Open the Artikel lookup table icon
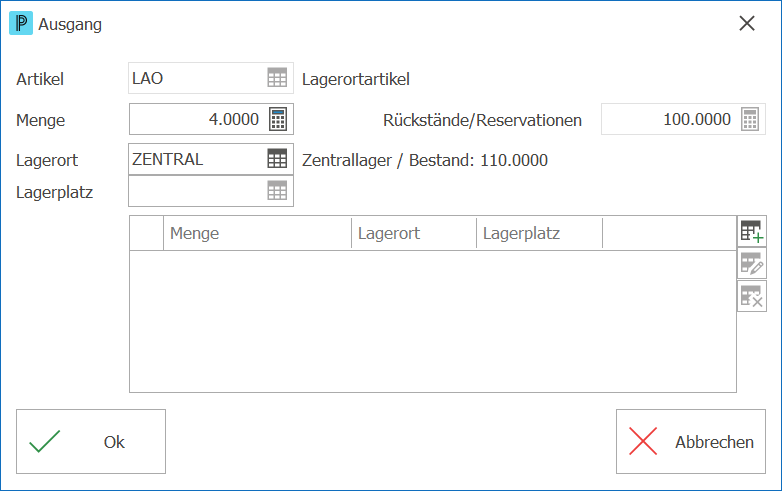Viewport: 782px width, 491px height. point(277,78)
